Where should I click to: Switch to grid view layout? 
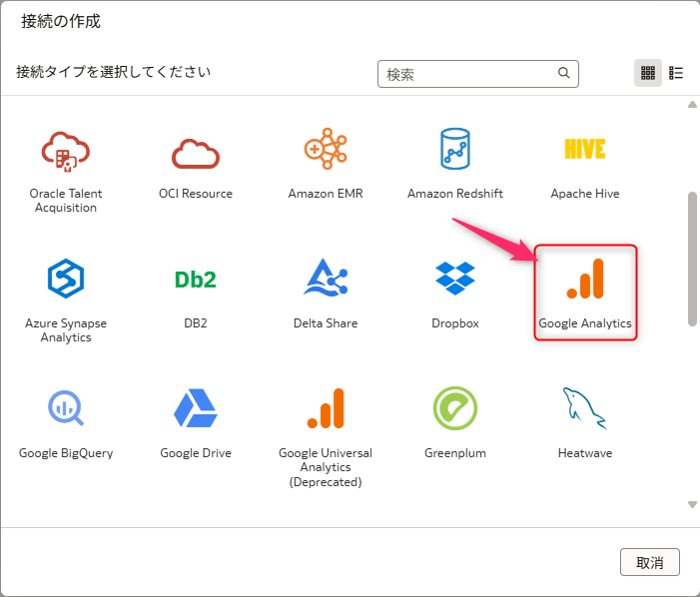click(648, 73)
